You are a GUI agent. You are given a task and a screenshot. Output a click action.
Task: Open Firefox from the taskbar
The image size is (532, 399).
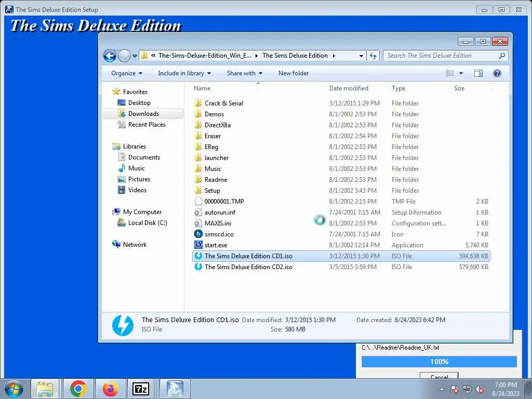110,389
